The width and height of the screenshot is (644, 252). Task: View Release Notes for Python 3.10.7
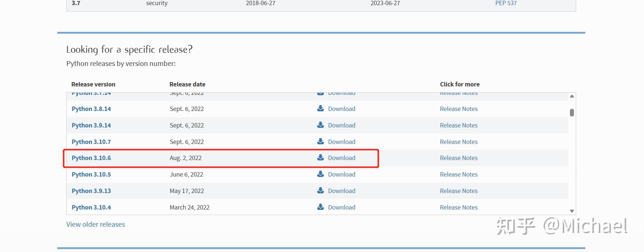[459, 142]
